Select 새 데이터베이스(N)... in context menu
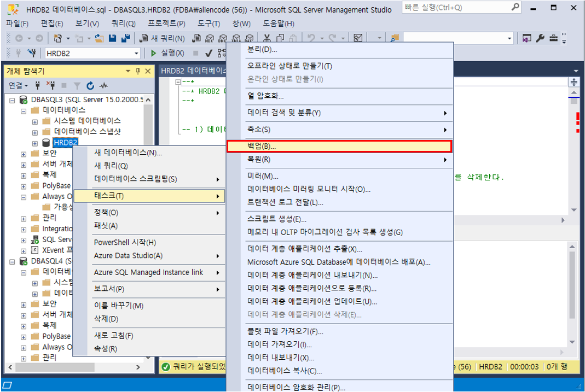Viewport: 585px width, 392px height. [149, 153]
